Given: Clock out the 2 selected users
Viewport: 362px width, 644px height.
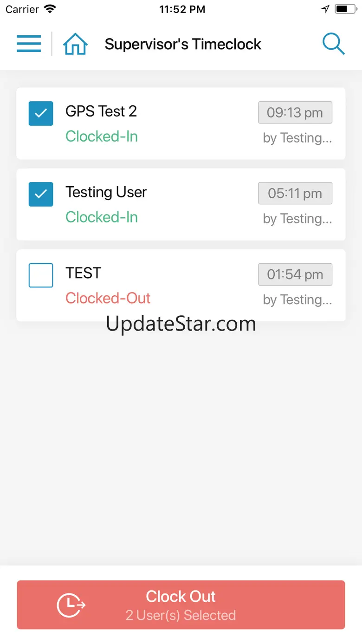Looking at the screenshot, I should [181, 605].
